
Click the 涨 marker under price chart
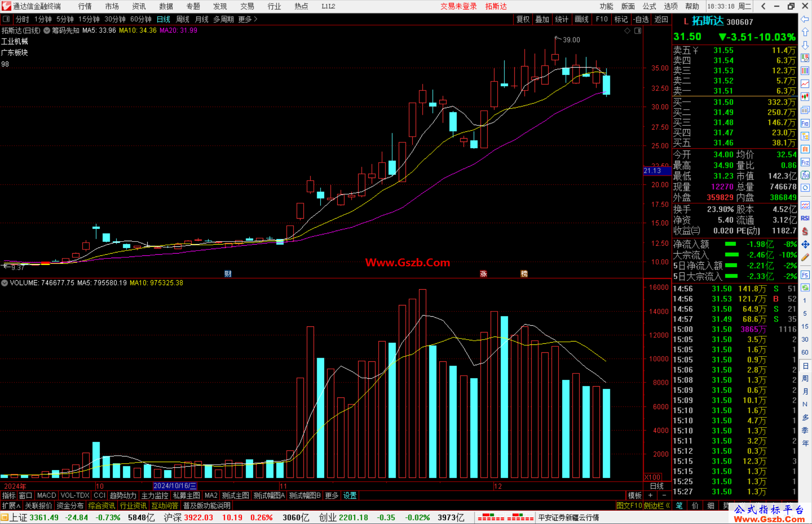click(x=483, y=273)
